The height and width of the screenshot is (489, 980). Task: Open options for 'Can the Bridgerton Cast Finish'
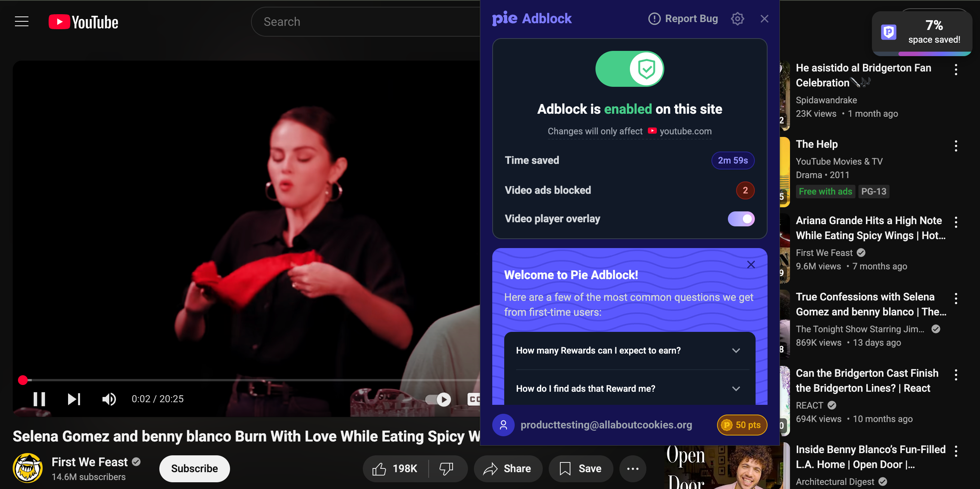click(x=956, y=375)
